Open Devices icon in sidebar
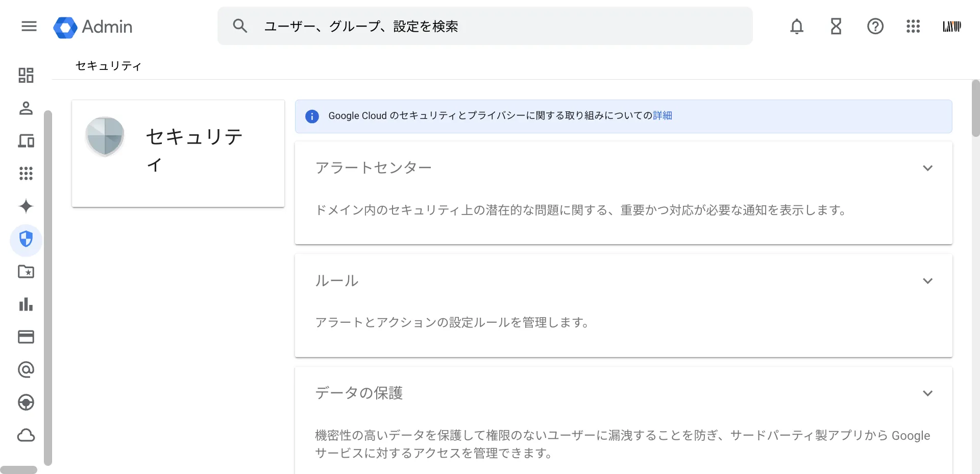The image size is (980, 474). [26, 141]
